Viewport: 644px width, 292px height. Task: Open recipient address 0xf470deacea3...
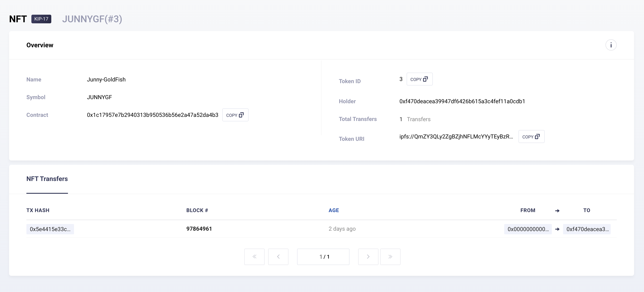586,229
